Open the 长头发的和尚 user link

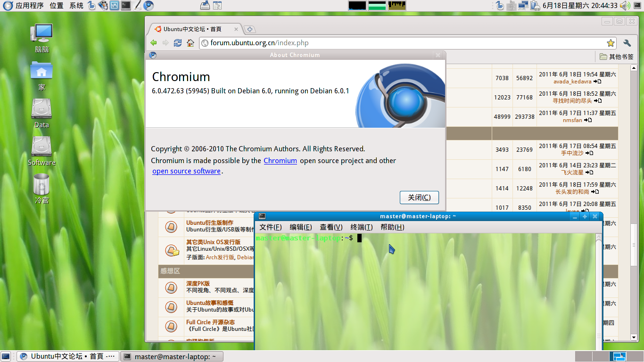coord(572,192)
